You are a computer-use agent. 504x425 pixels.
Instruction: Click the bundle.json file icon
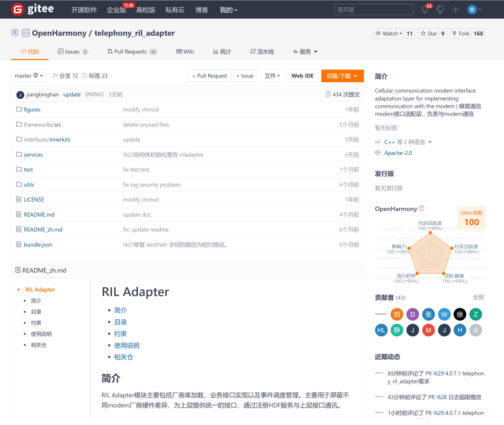click(x=19, y=244)
